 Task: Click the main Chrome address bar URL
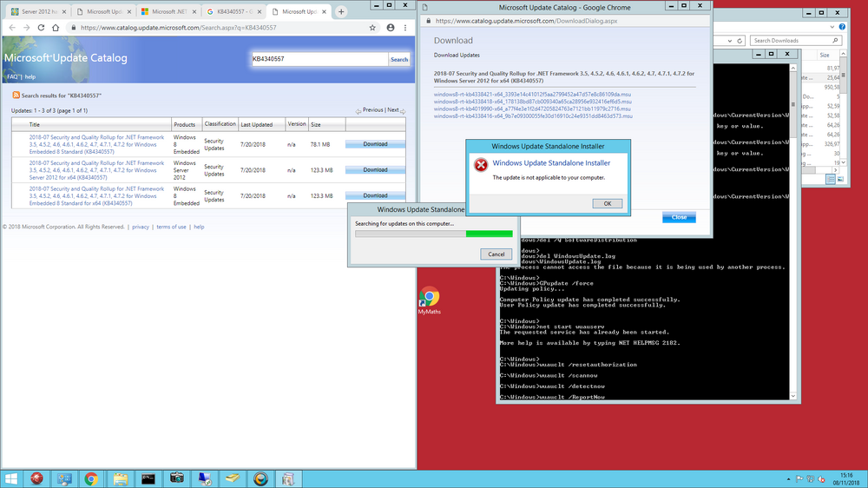(178, 27)
